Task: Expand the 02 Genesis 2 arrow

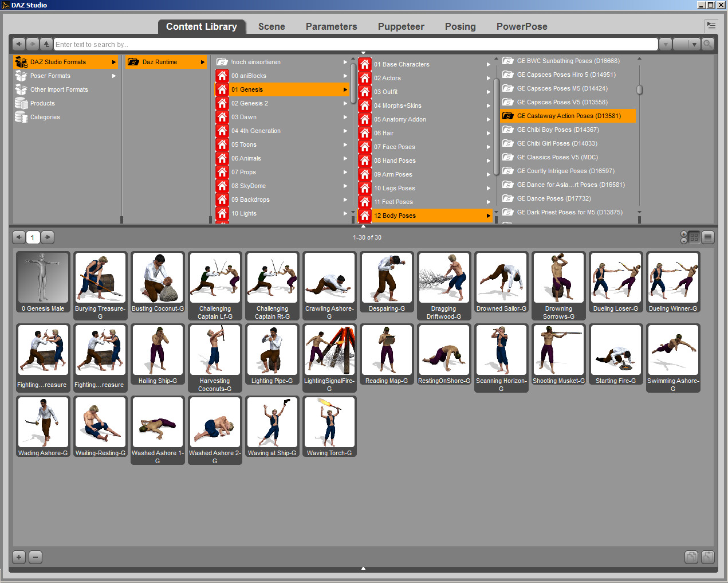Action: [x=345, y=103]
